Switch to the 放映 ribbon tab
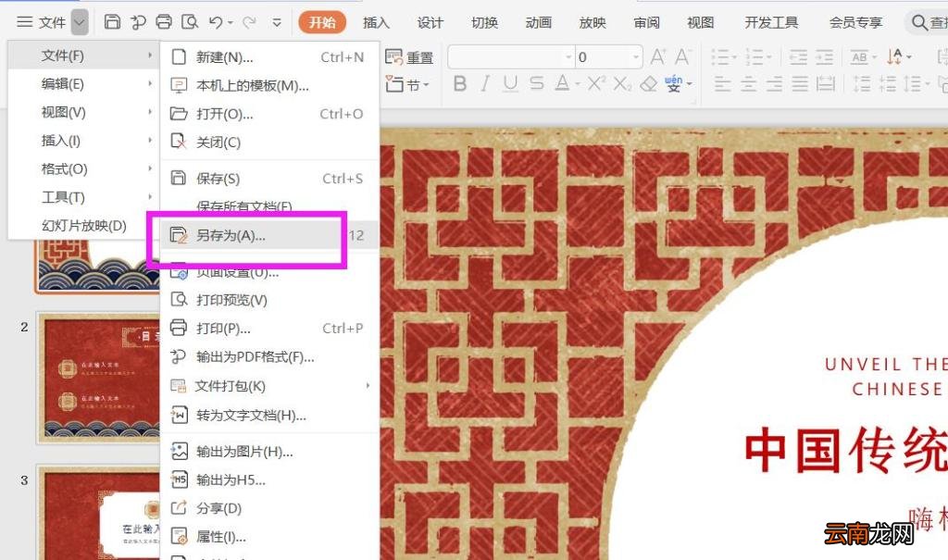Viewport: 948px width, 560px height. (592, 22)
